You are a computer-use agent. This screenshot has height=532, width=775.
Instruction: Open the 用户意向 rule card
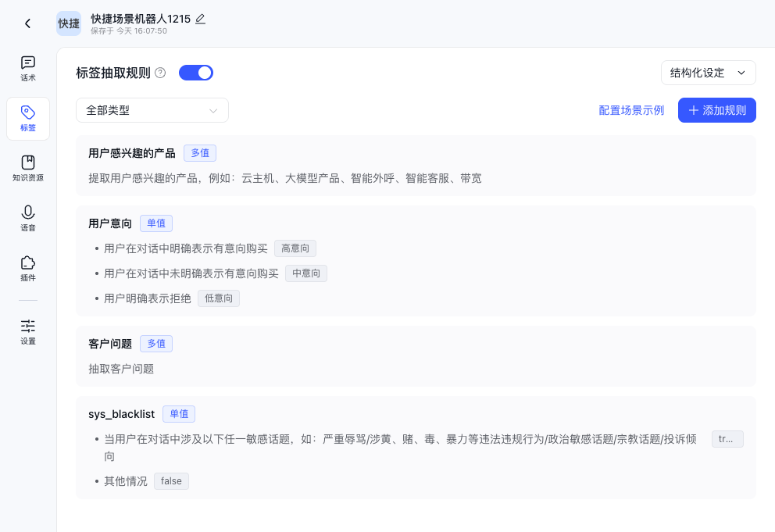[x=416, y=260]
